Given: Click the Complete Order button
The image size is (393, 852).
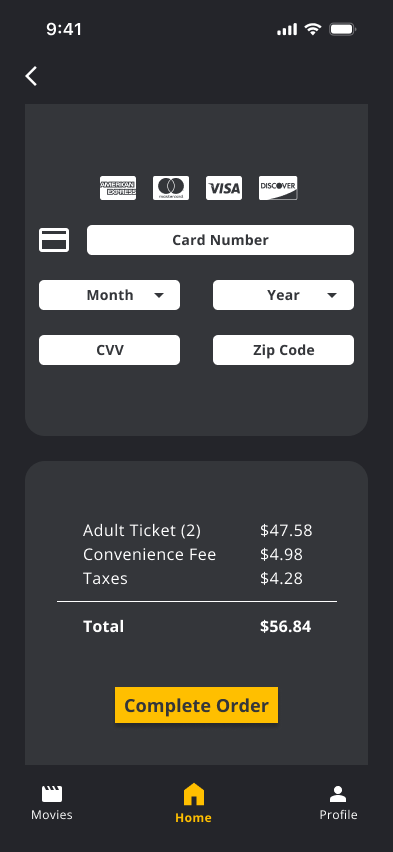Looking at the screenshot, I should [196, 705].
